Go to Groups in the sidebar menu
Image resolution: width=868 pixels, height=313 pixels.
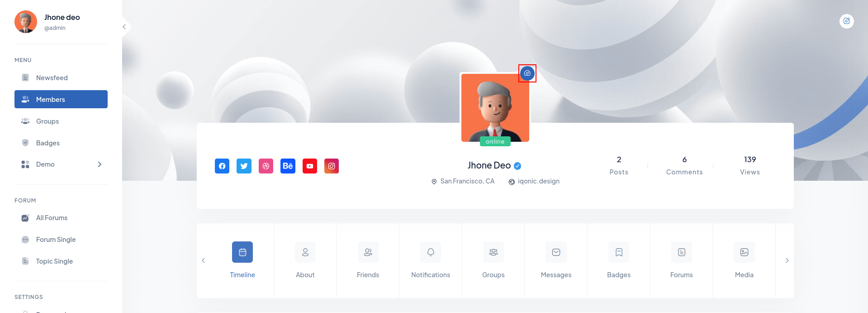tap(61, 121)
